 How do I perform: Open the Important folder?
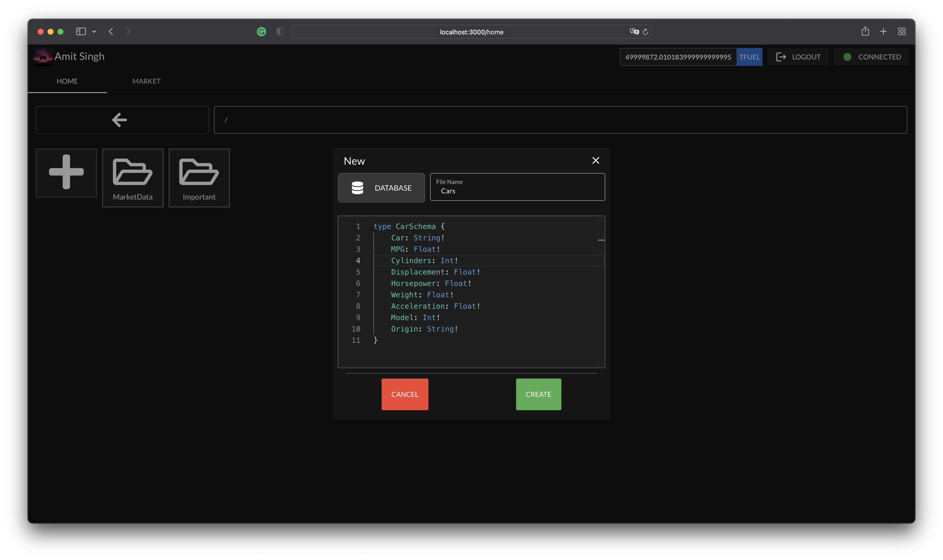click(x=199, y=178)
